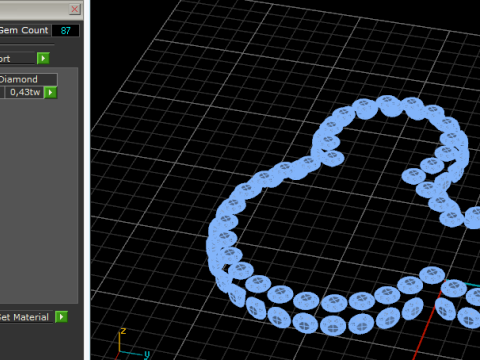This screenshot has height=360, width=480.
Task: Click the Gem Count label
Action: (x=24, y=30)
